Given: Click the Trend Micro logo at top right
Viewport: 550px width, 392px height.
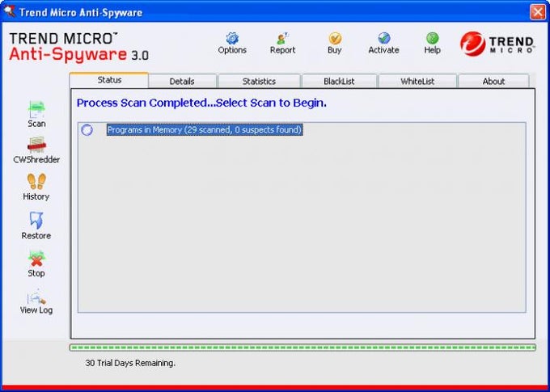Looking at the screenshot, I should point(497,44).
